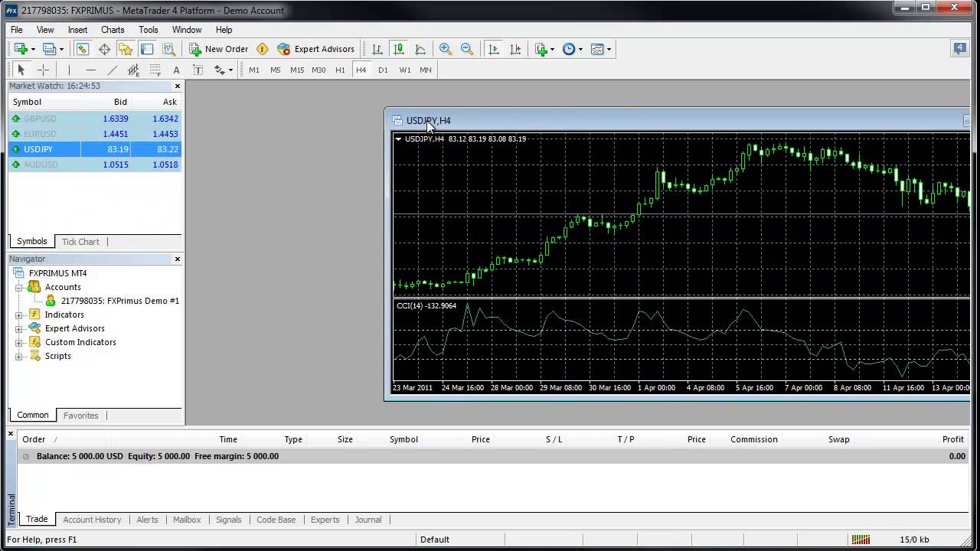Expand the Scripts tree node

point(19,356)
